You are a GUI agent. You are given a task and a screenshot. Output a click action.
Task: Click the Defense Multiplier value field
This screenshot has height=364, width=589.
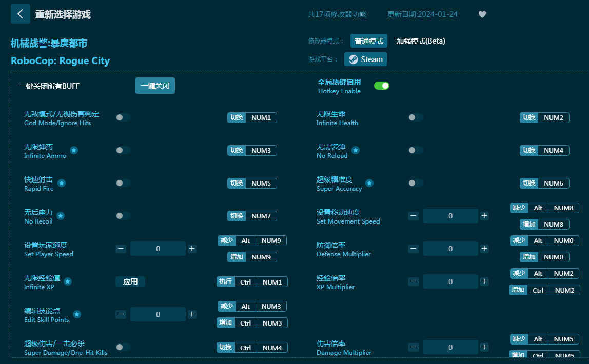click(x=450, y=249)
